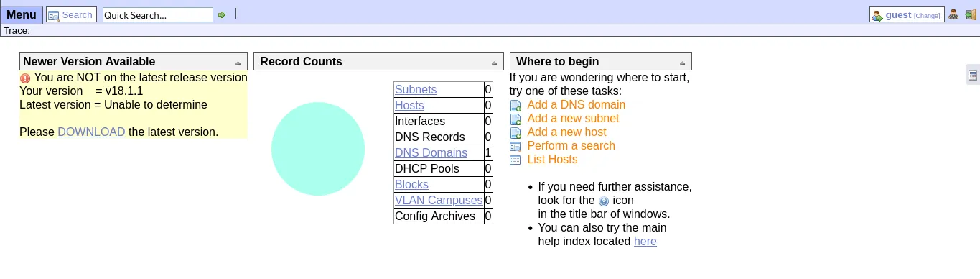Click the guest user login icon
Screen dimensions: 980x279
click(877, 15)
